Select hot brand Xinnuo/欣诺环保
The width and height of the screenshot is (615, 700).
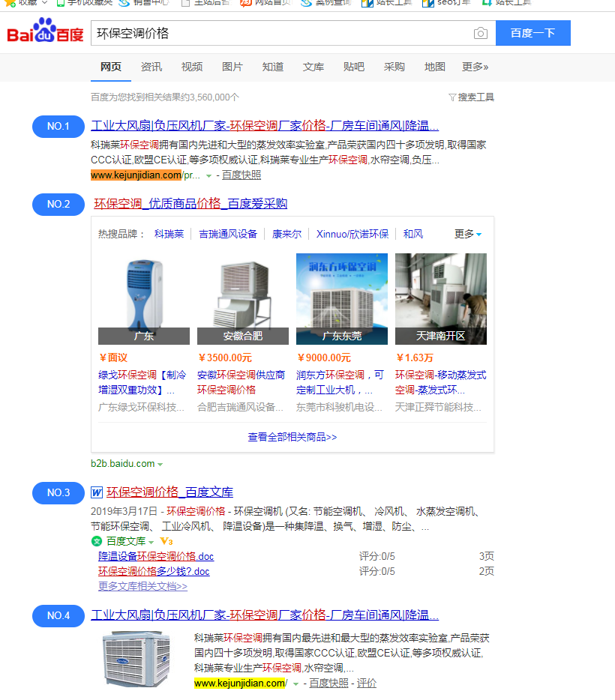(x=352, y=234)
